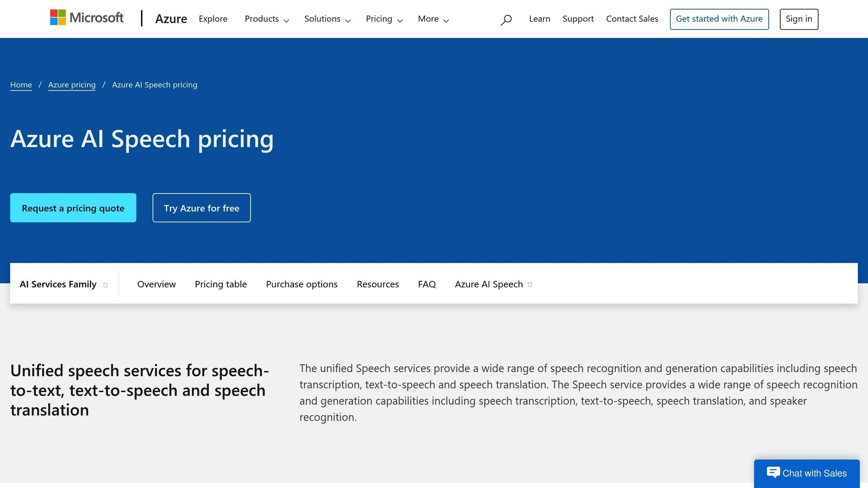Viewport: 868px width, 488px height.
Task: Click Try Azure for free button
Action: (201, 208)
